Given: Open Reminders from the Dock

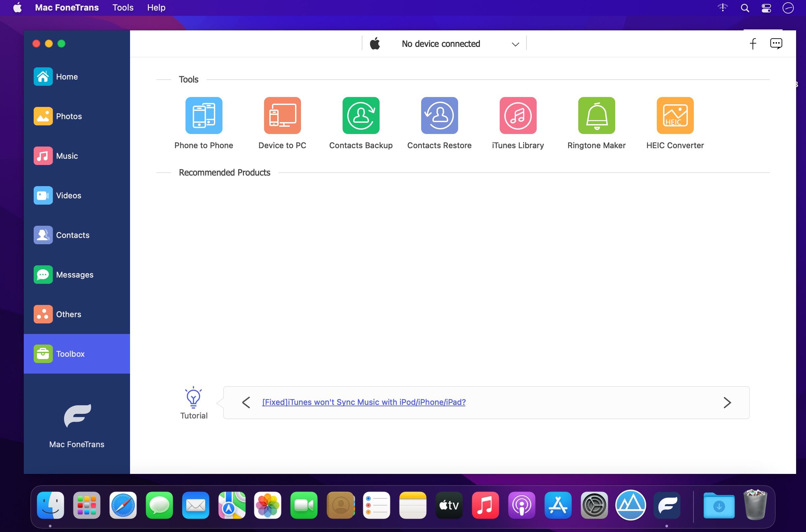Looking at the screenshot, I should [x=377, y=505].
